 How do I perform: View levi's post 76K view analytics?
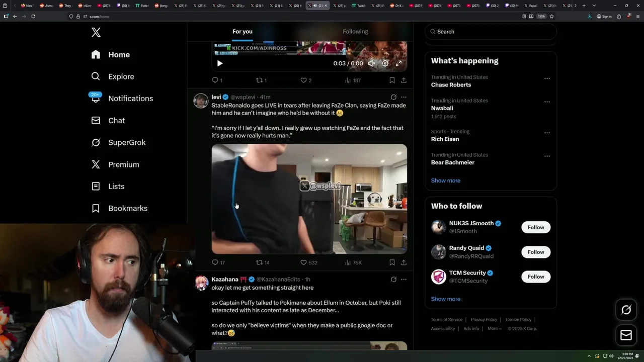coord(353,262)
